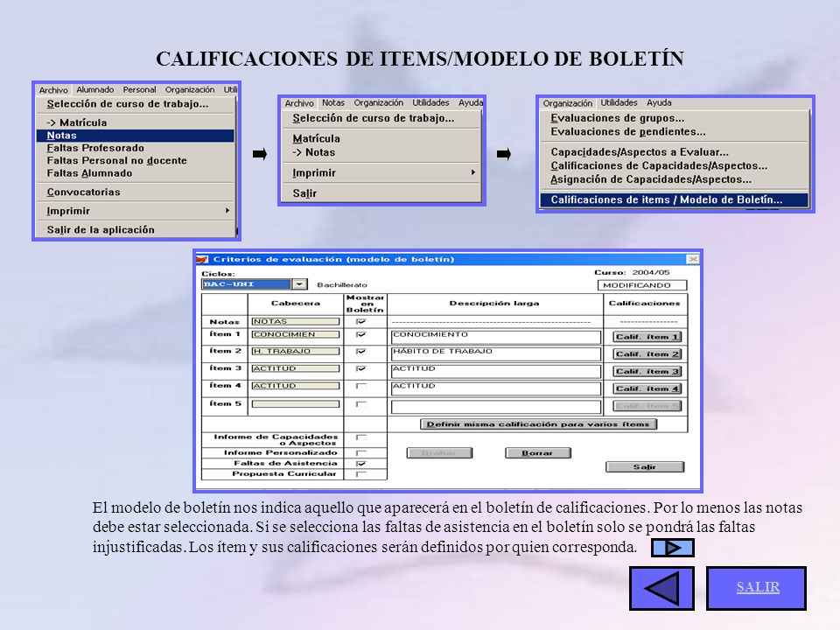This screenshot has height=630, width=840.
Task: Click the ACTITUD description field for Ítem 4
Action: (496, 388)
